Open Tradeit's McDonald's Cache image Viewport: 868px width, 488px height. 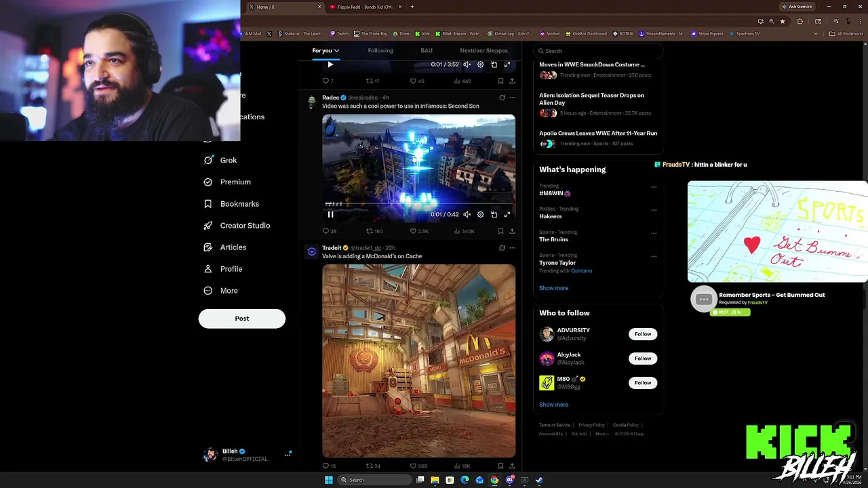(x=418, y=361)
